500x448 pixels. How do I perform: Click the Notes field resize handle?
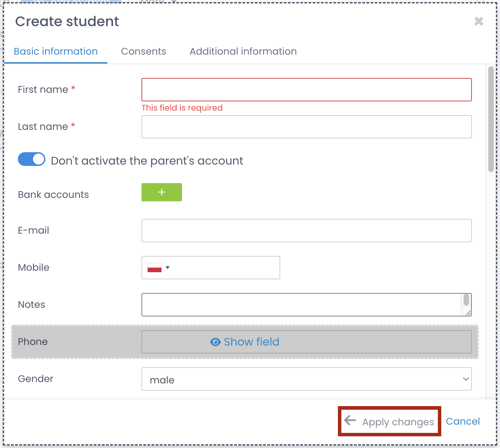pos(468,313)
